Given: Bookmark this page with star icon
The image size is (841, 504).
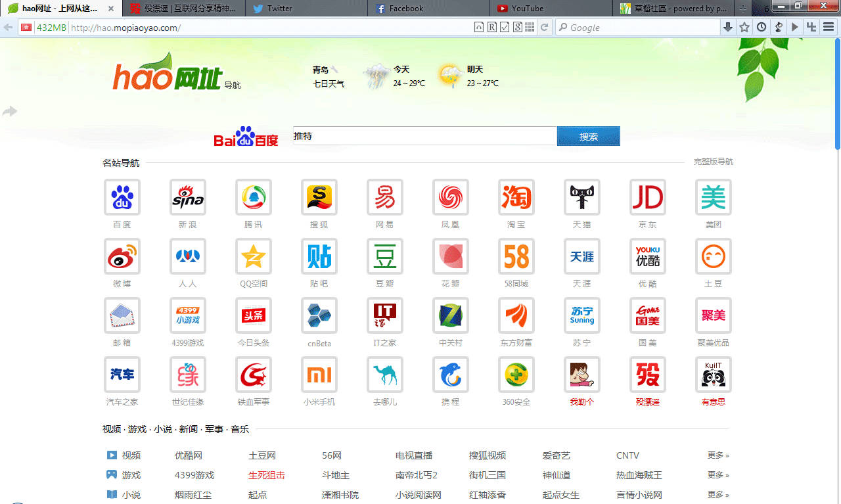Looking at the screenshot, I should click(x=744, y=27).
